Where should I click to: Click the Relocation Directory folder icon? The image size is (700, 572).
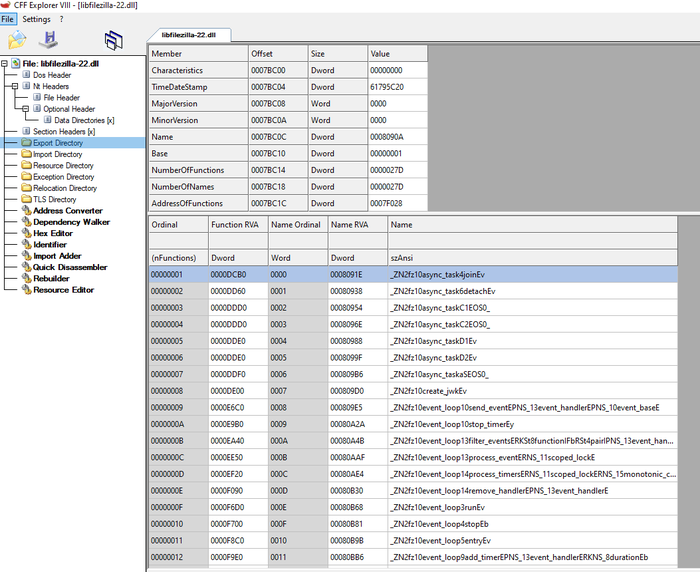point(26,188)
